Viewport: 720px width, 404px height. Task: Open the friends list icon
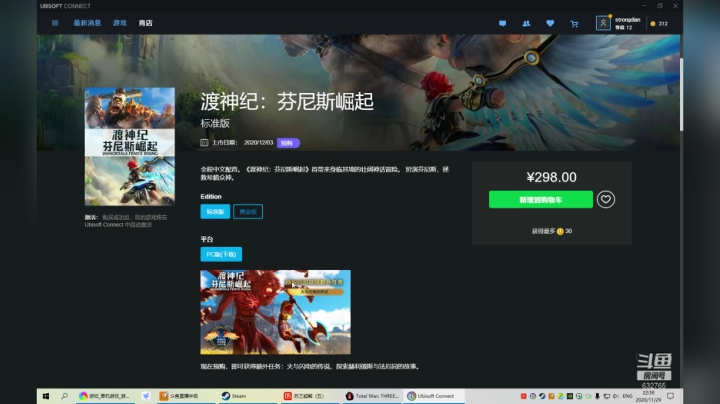pyautogui.click(x=526, y=23)
